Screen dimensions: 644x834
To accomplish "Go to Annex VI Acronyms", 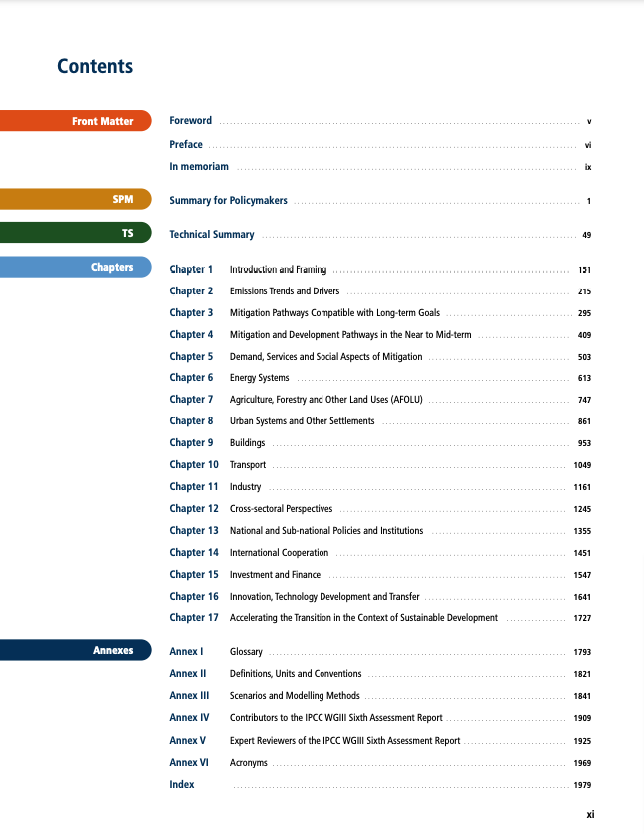I will [x=249, y=763].
